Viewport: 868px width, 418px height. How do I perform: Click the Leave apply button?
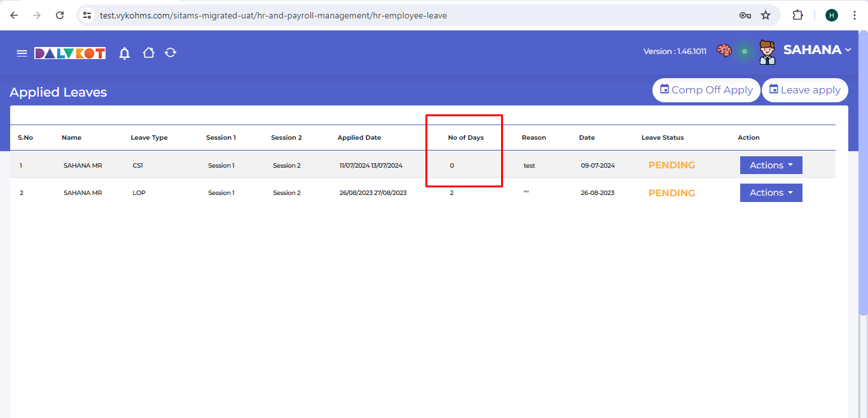[x=804, y=90]
